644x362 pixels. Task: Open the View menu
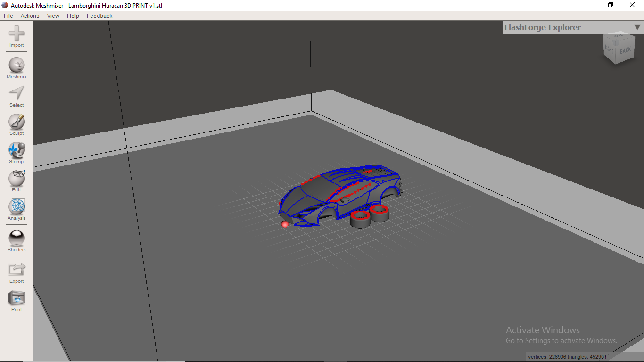53,16
